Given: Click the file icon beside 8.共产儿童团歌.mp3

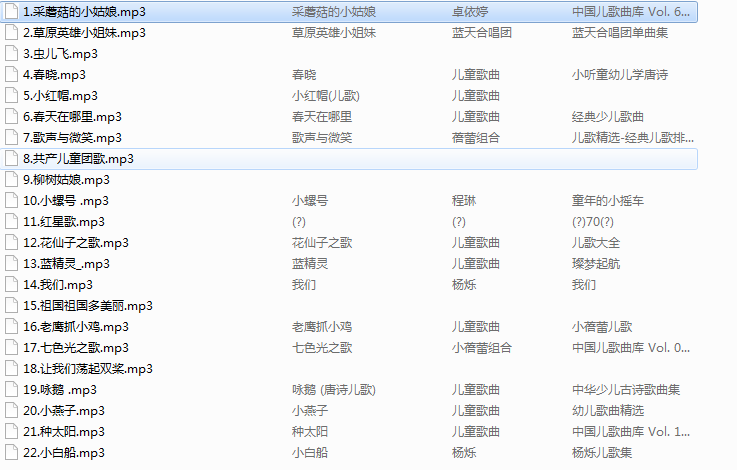Looking at the screenshot, I should (x=11, y=159).
